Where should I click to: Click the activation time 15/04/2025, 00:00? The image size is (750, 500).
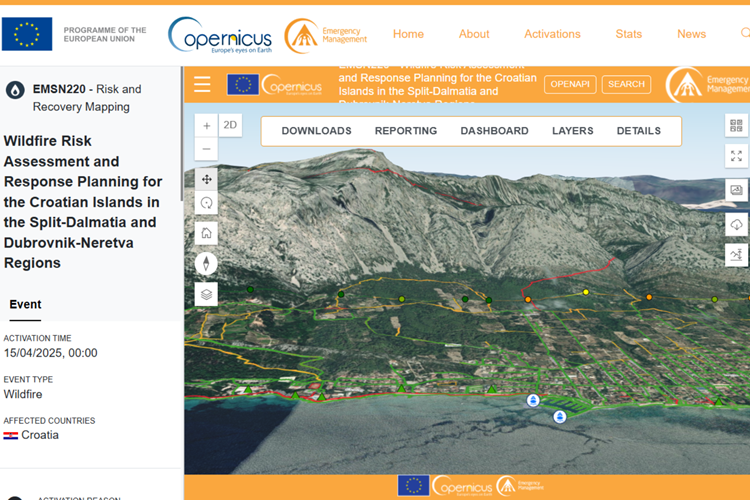[x=50, y=353]
